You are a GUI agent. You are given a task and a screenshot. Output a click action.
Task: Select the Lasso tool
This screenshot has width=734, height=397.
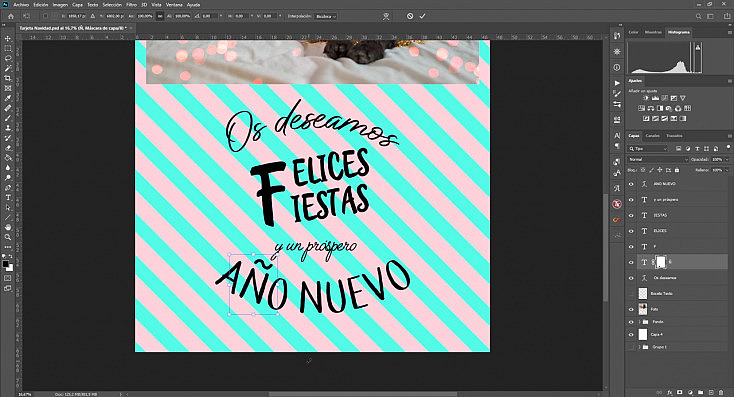[8, 58]
